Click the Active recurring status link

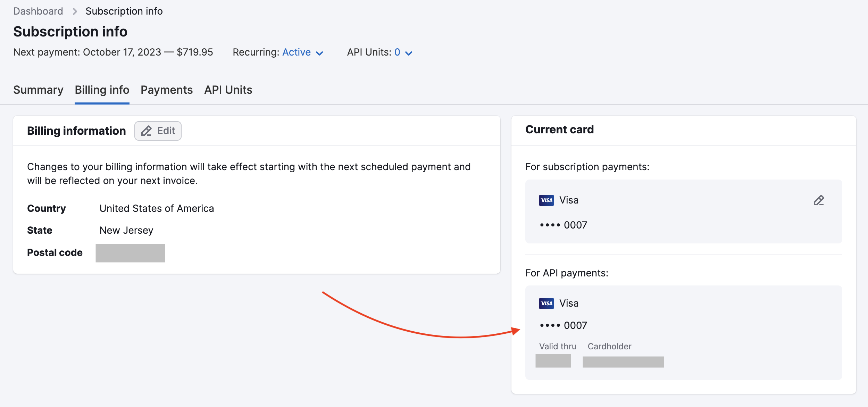(x=296, y=52)
